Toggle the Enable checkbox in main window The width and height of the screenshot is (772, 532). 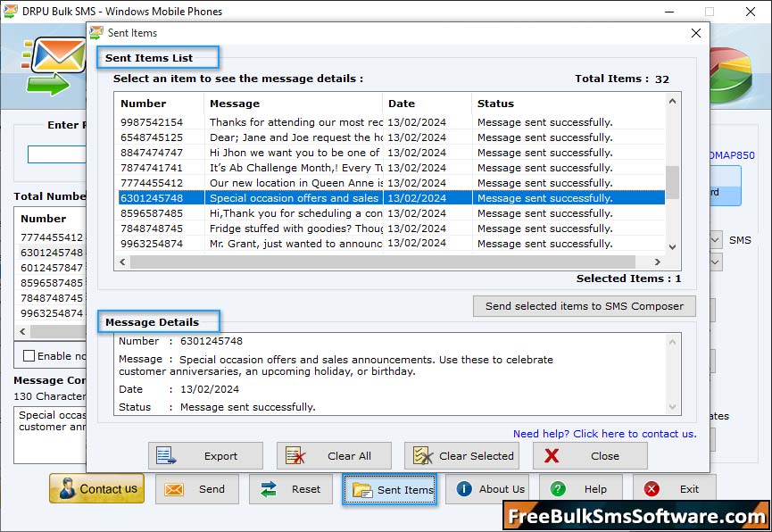(x=29, y=355)
